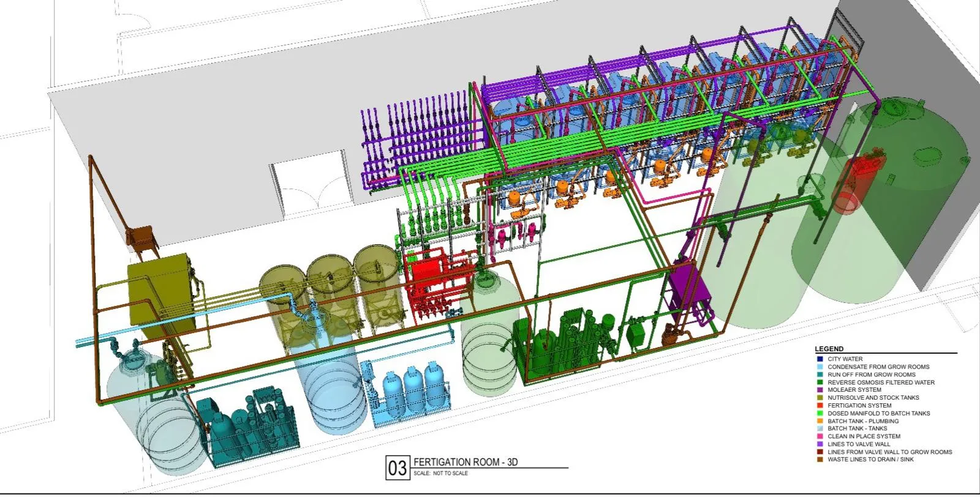Click the "BATCH TANK - TANKS" label
980x497 pixels.
pyautogui.click(x=857, y=428)
